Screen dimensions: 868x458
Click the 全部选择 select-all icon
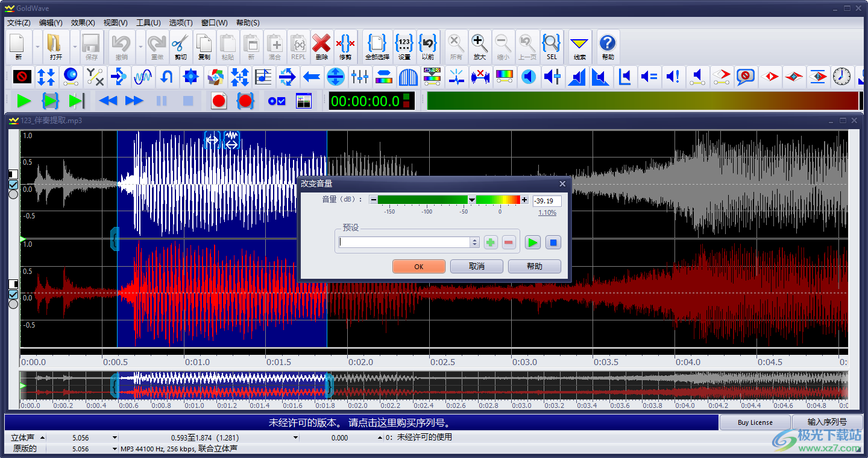click(377, 46)
